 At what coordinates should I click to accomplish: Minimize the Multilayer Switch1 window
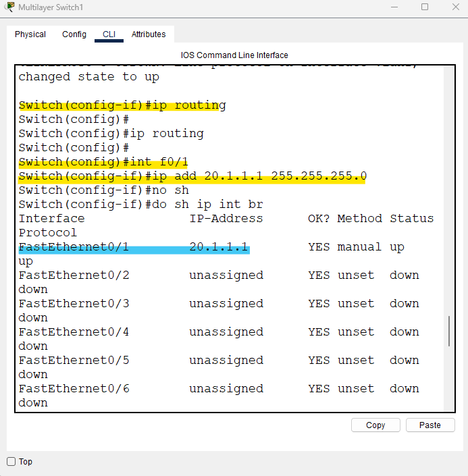[394, 7]
